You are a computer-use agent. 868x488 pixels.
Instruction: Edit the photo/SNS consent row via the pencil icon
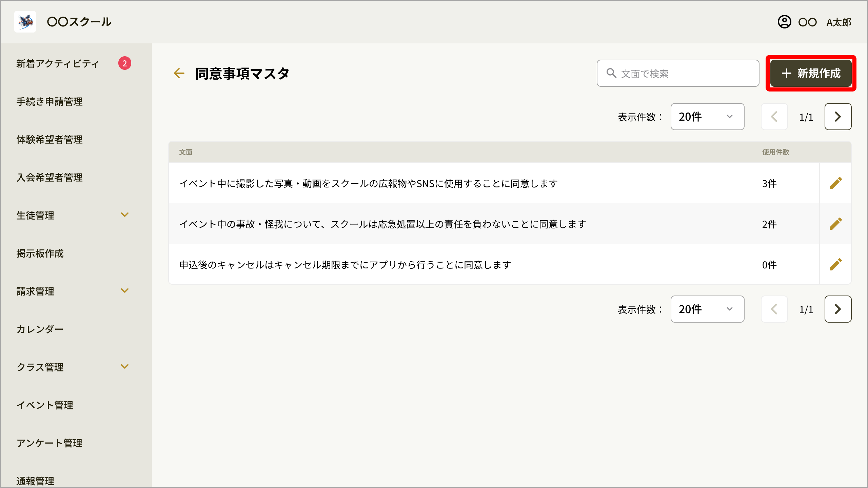(x=835, y=183)
